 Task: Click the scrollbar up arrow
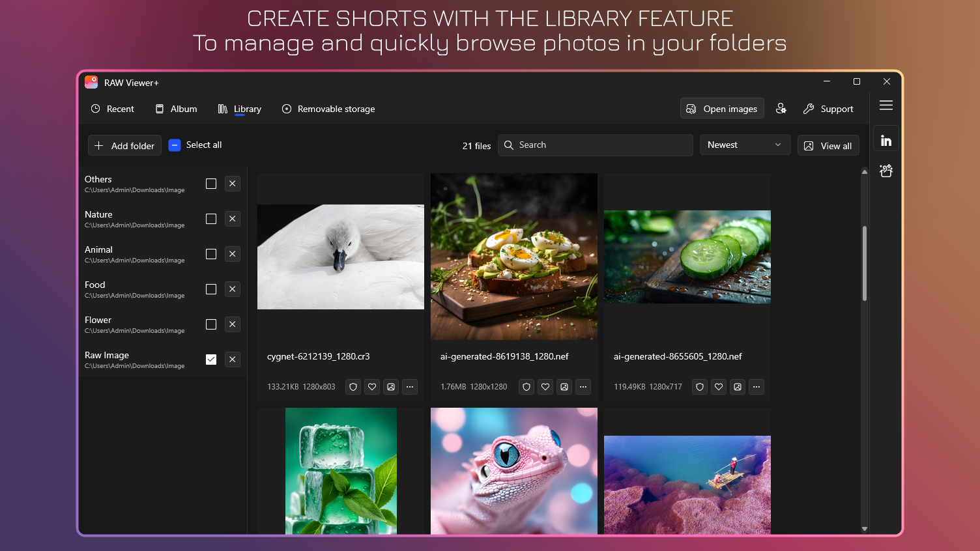865,172
